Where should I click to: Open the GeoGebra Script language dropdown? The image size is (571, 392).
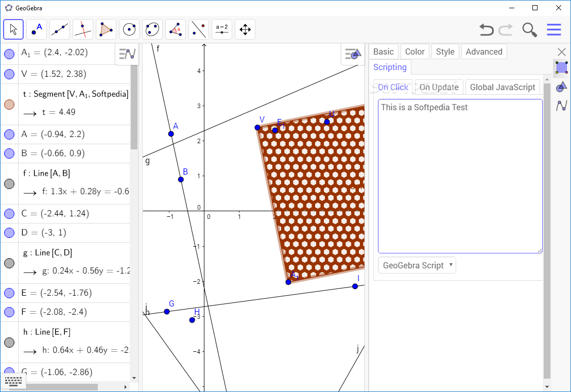point(417,265)
